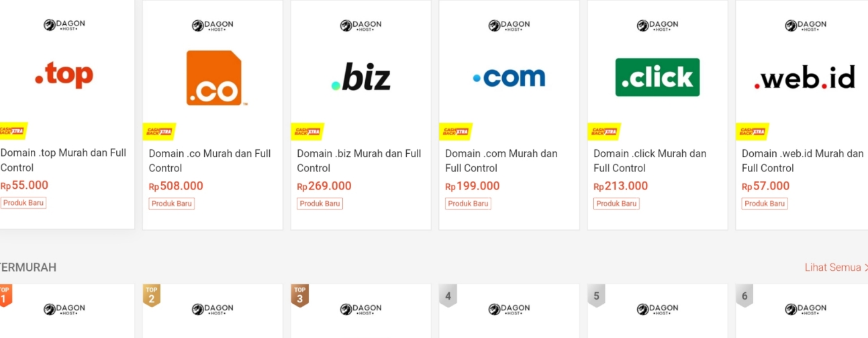Click the .biz domain logo
Screen dimensions: 868x338
tap(361, 79)
